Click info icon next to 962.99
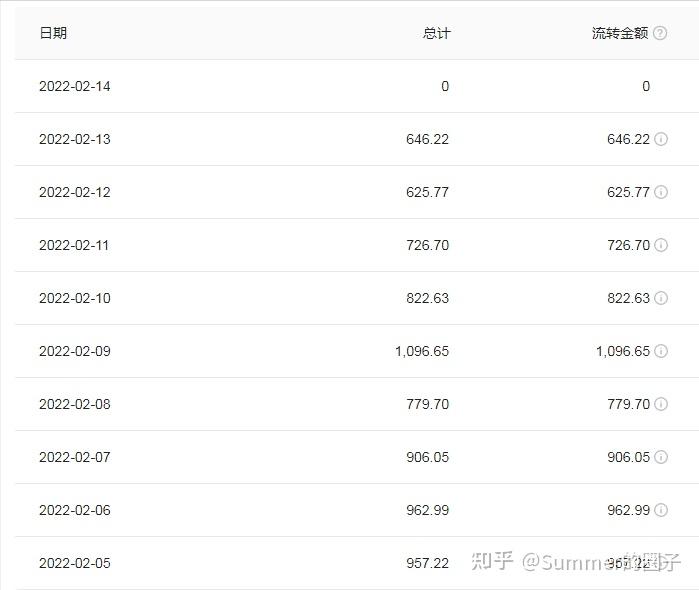Image resolution: width=699 pixels, height=590 pixels. 661,510
